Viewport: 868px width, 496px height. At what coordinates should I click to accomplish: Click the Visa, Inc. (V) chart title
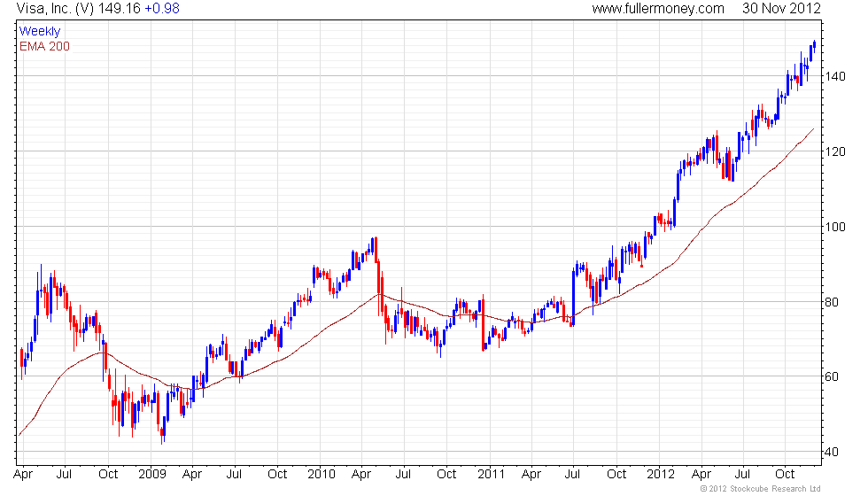click(x=55, y=9)
